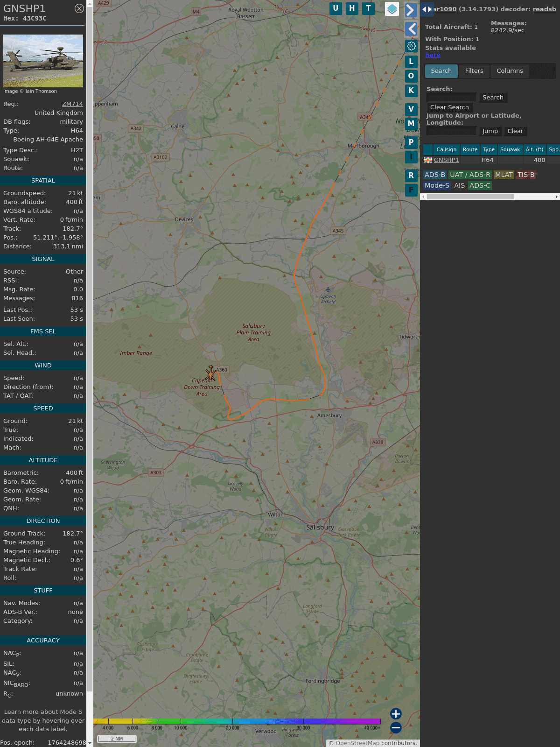Click the Mode-S legend label

(437, 185)
